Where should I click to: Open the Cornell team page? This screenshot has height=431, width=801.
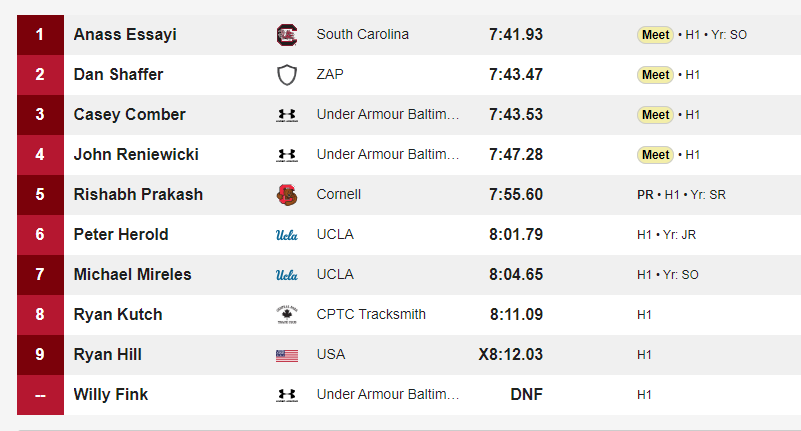point(339,195)
